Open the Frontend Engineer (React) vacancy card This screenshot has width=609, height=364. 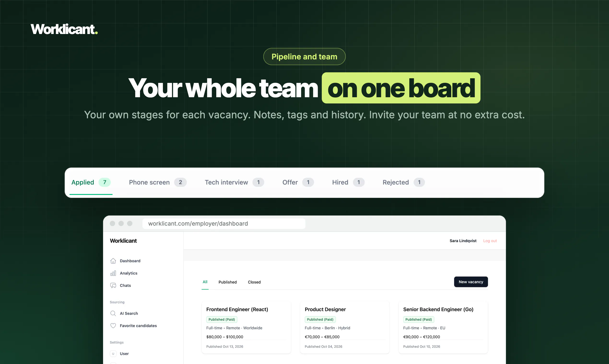246,327
